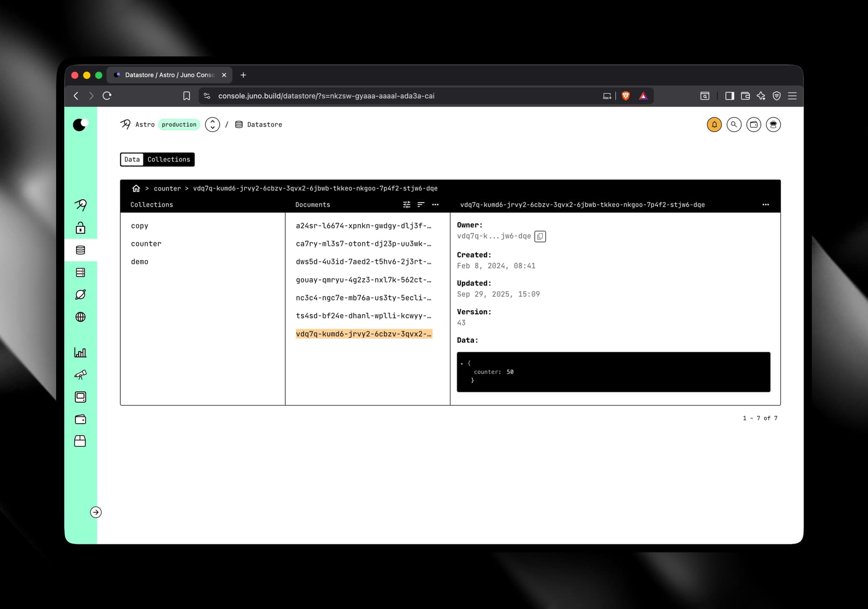This screenshot has width=868, height=609.
Task: Switch to the Collections tab
Action: (169, 160)
